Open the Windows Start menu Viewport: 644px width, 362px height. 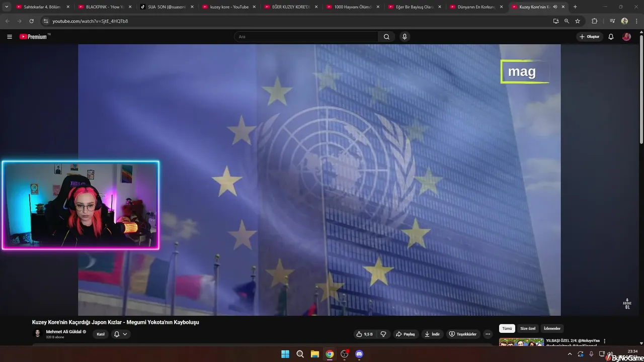tap(285, 354)
